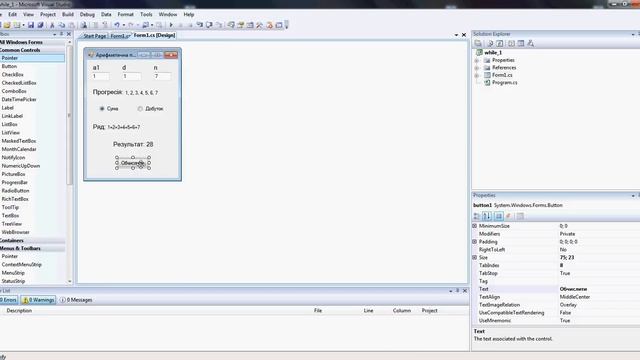Select RadioButton control in the Toolbox
Screen dimensions: 640x360
(16, 191)
